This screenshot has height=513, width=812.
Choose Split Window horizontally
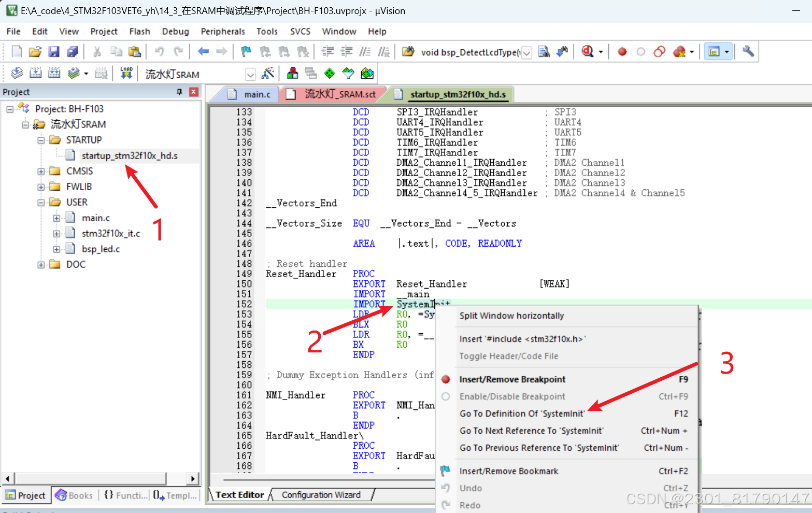[511, 316]
